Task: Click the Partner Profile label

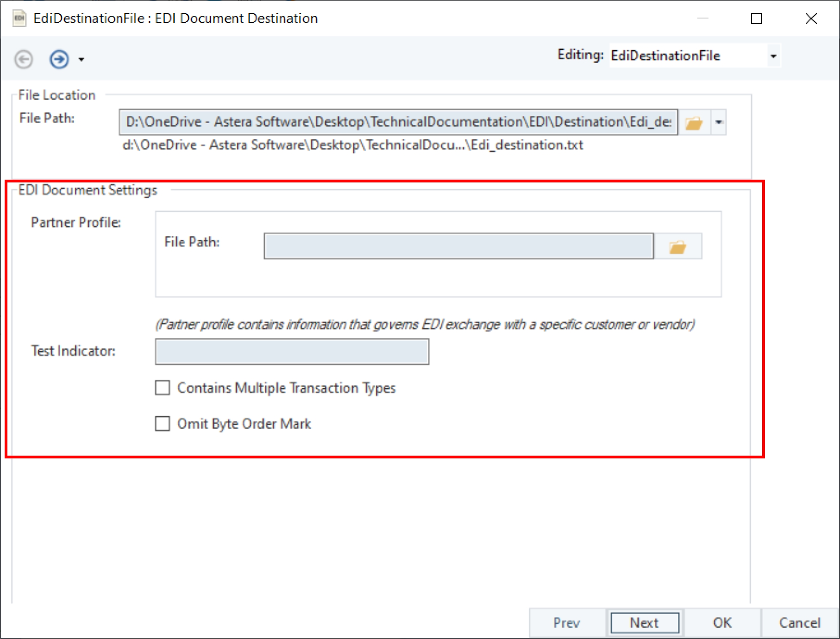Action: pyautogui.click(x=76, y=222)
